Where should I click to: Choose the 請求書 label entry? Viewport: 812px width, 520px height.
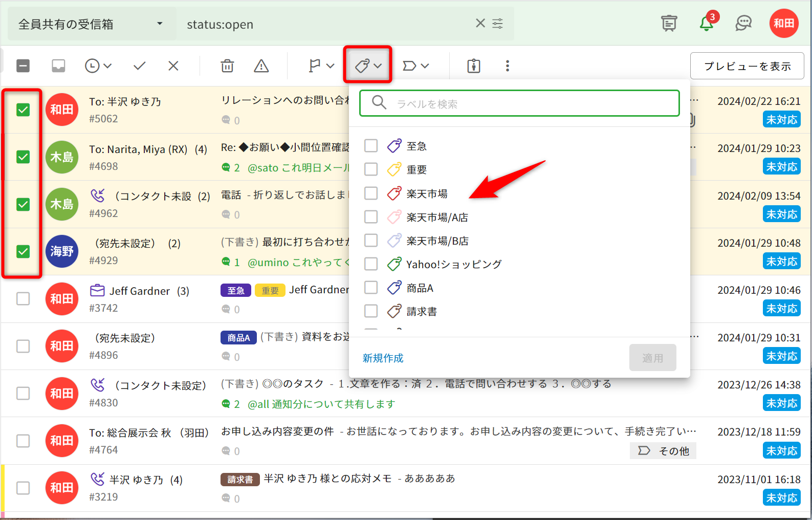tap(421, 312)
